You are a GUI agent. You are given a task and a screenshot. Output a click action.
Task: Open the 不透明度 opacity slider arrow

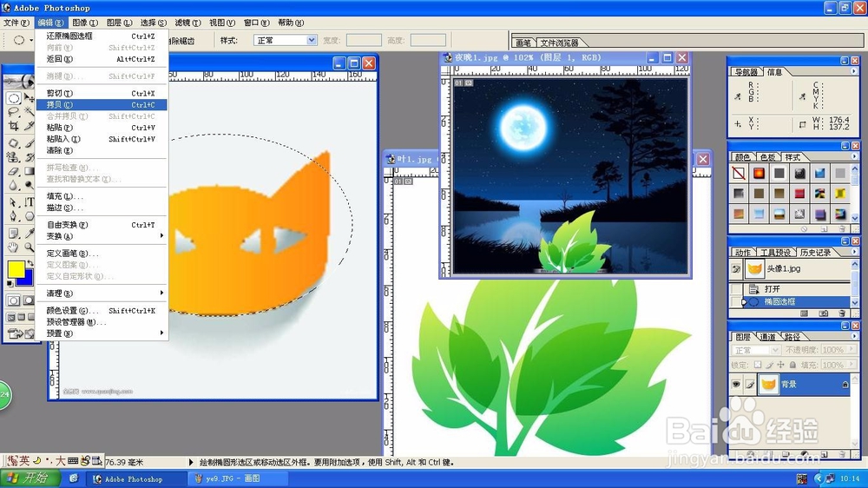click(x=852, y=350)
